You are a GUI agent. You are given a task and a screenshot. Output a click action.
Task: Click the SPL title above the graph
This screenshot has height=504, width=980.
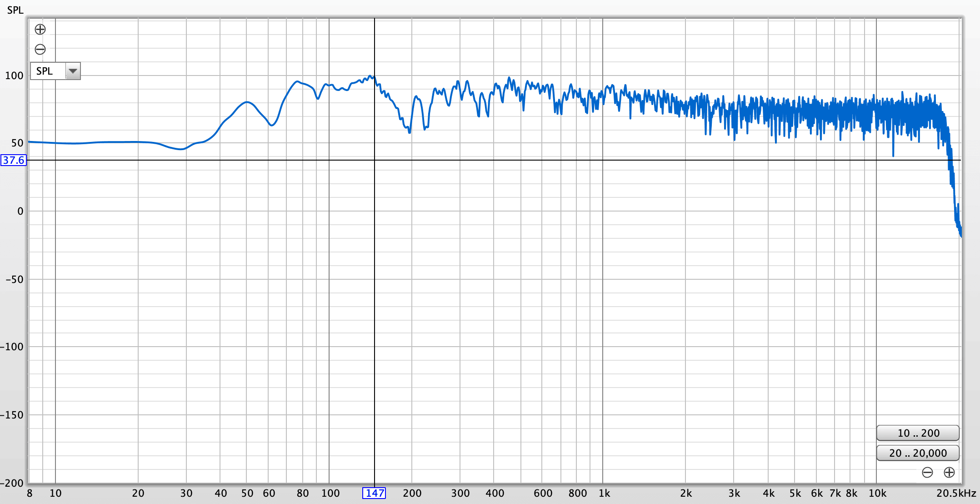[x=15, y=10]
